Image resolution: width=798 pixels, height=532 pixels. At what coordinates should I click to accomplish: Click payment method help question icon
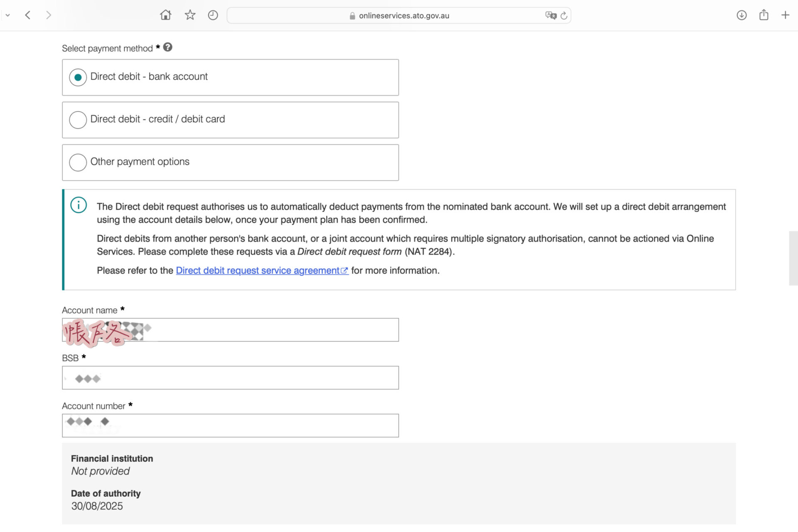167,47
